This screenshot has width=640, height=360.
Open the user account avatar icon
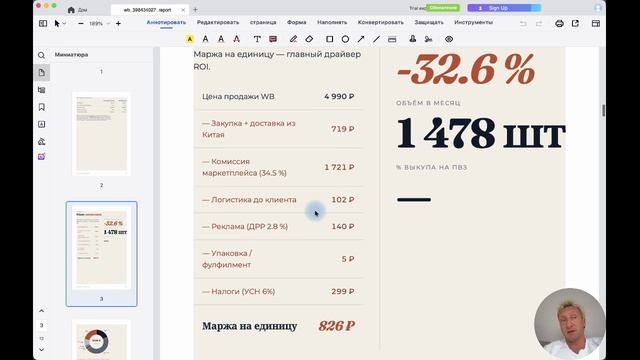click(x=598, y=8)
